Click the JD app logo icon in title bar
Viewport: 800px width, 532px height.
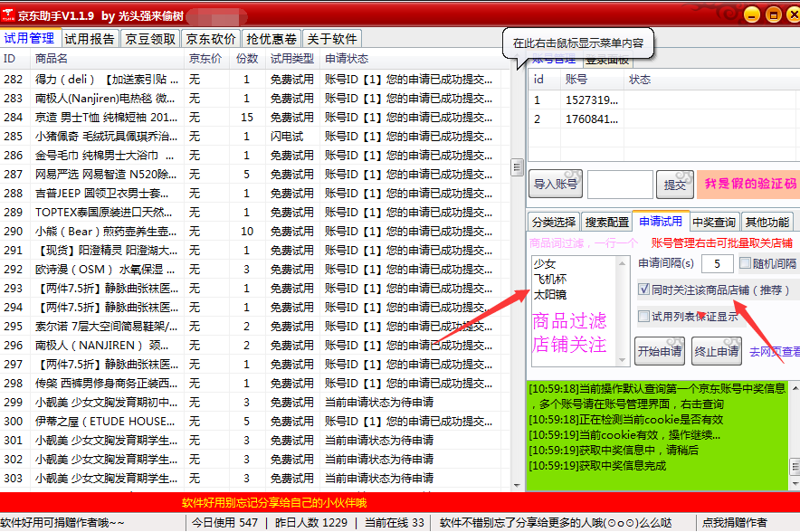[7, 15]
